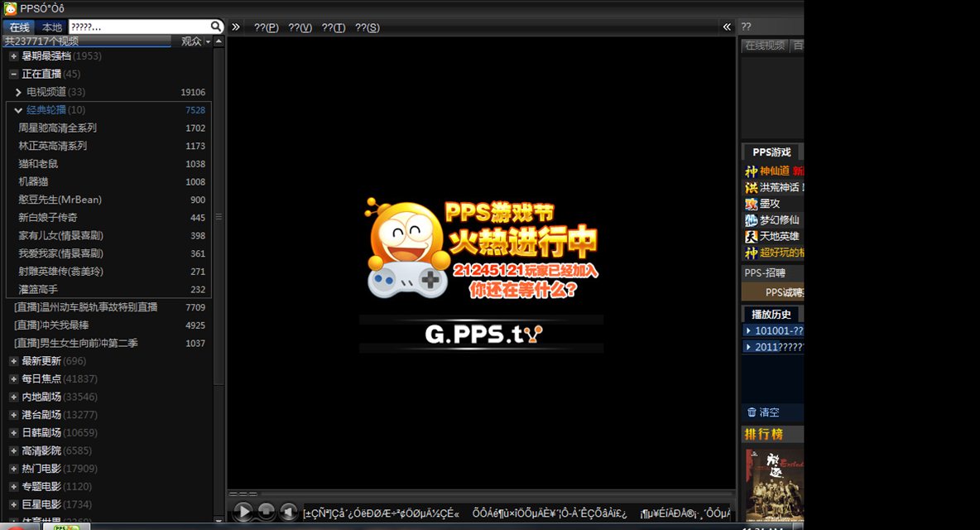Open the 梦幻修仙 game icon
The height and width of the screenshot is (530, 980).
[752, 220]
